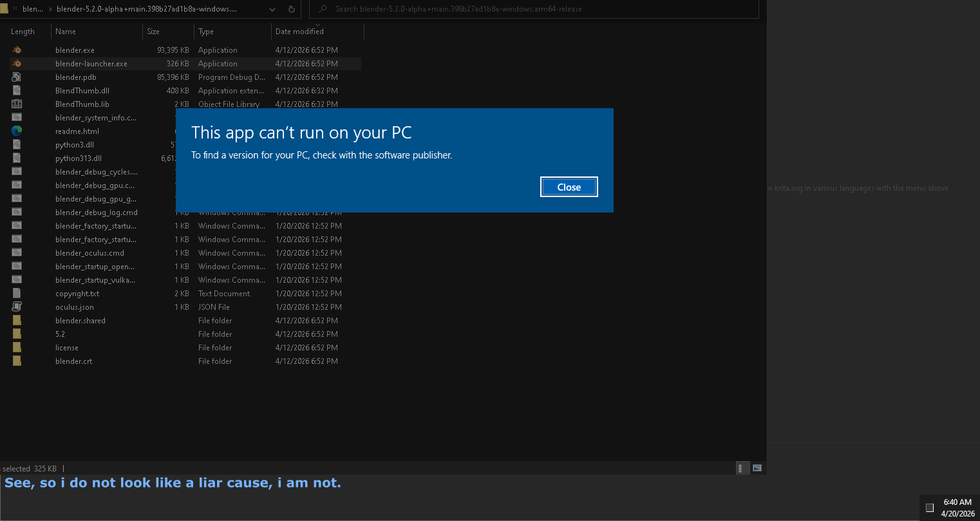Open the address bar history dropdown
The width and height of the screenshot is (980, 521).
(273, 9)
